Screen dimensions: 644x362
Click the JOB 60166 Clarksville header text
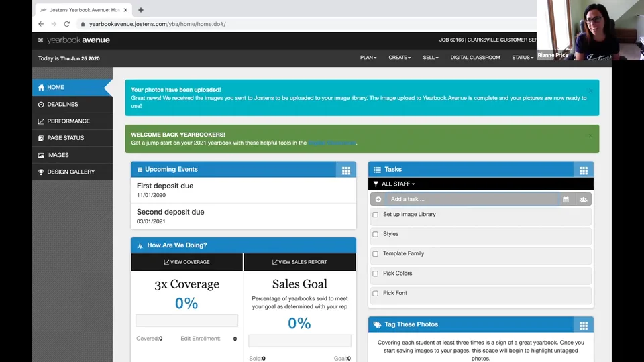[488, 40]
